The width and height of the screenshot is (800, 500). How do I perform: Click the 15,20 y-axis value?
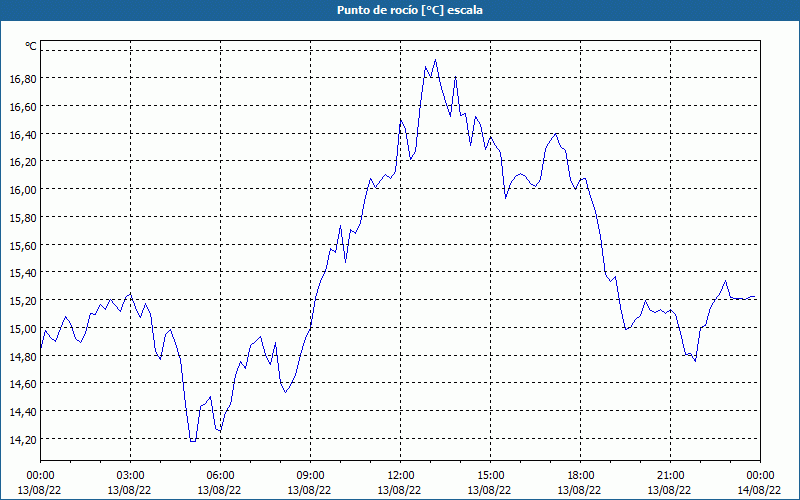(23, 301)
